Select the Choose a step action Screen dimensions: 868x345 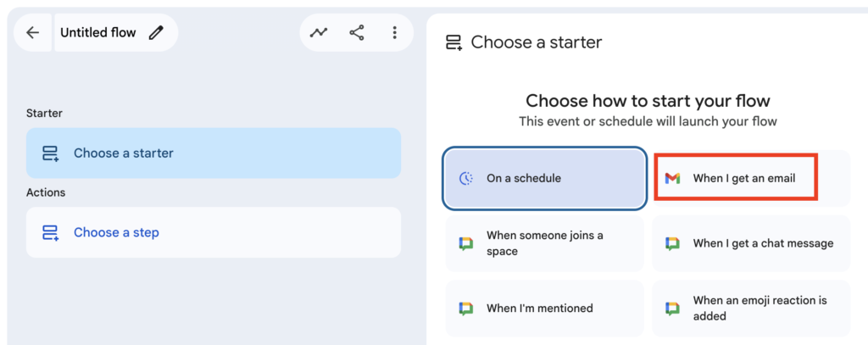(213, 232)
